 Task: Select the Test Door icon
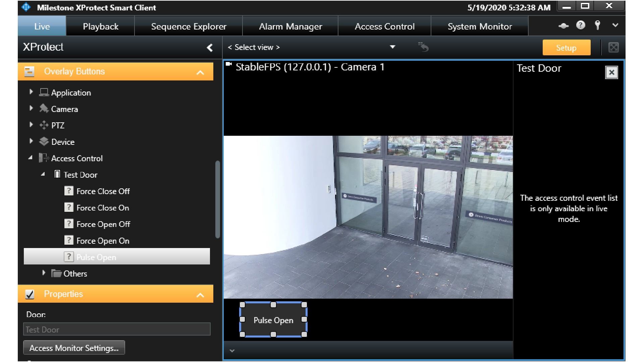(57, 174)
